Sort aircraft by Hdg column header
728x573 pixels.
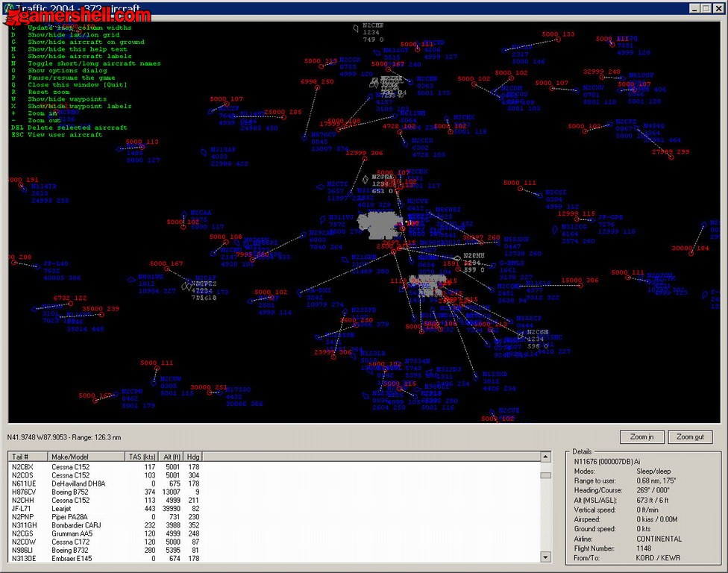[x=193, y=457]
